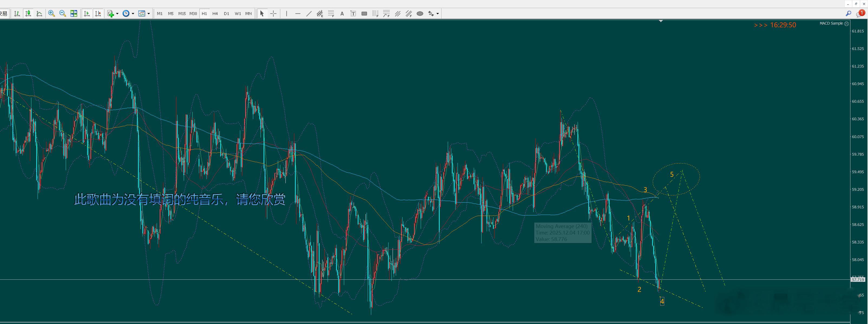Expand the periods clock dropdown
868x324 pixels.
[133, 14]
